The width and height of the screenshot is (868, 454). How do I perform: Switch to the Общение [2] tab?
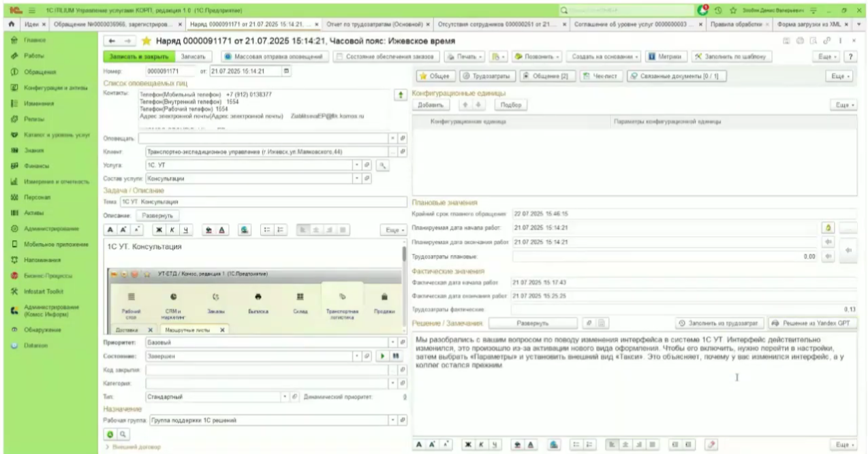[547, 77]
